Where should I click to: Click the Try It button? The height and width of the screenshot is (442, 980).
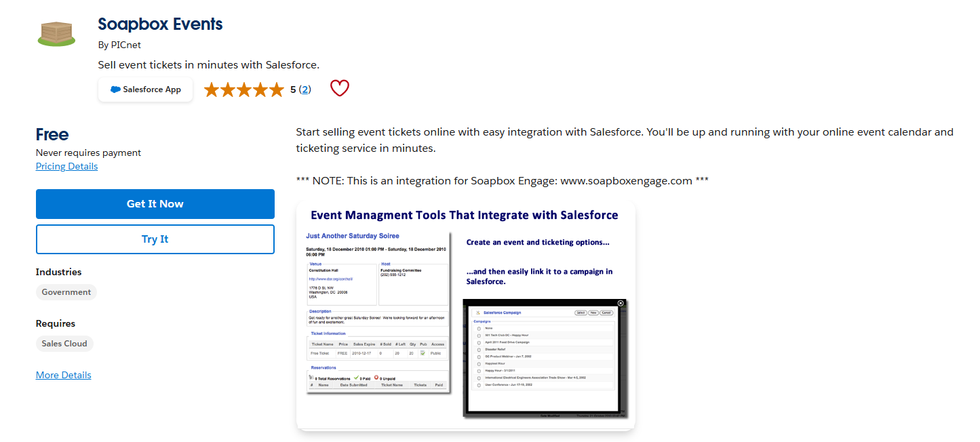(155, 239)
